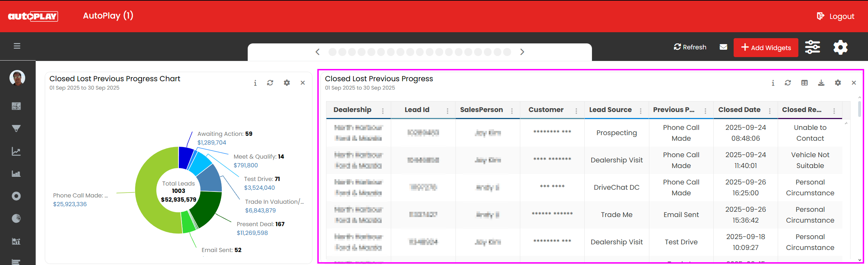
Task: Click the Refresh dashboard button
Action: pos(690,47)
